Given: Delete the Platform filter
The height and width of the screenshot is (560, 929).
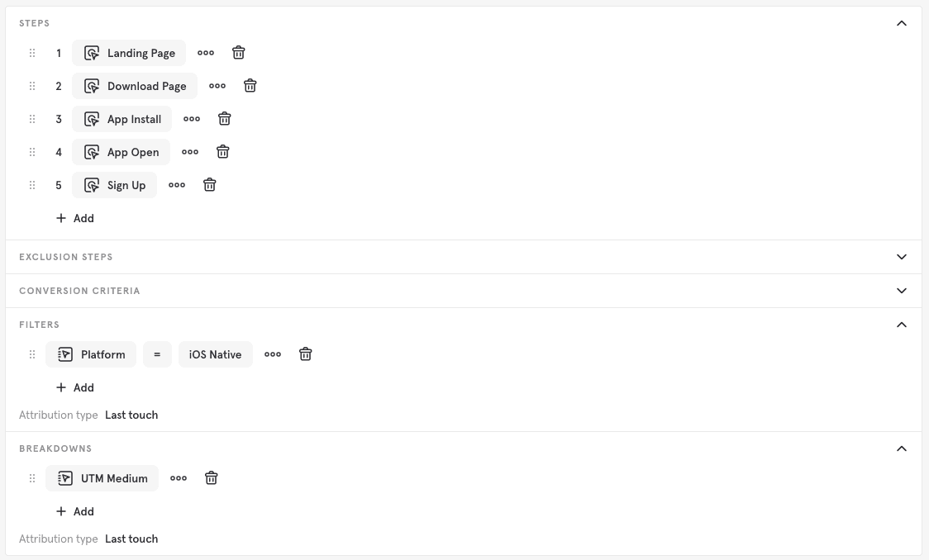Looking at the screenshot, I should (x=306, y=354).
